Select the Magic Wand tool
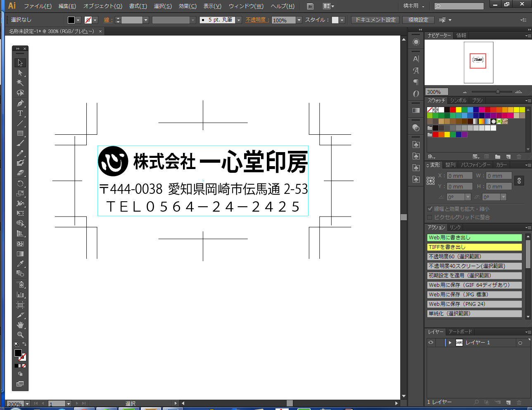This screenshot has width=532, height=410. pyautogui.click(x=20, y=83)
